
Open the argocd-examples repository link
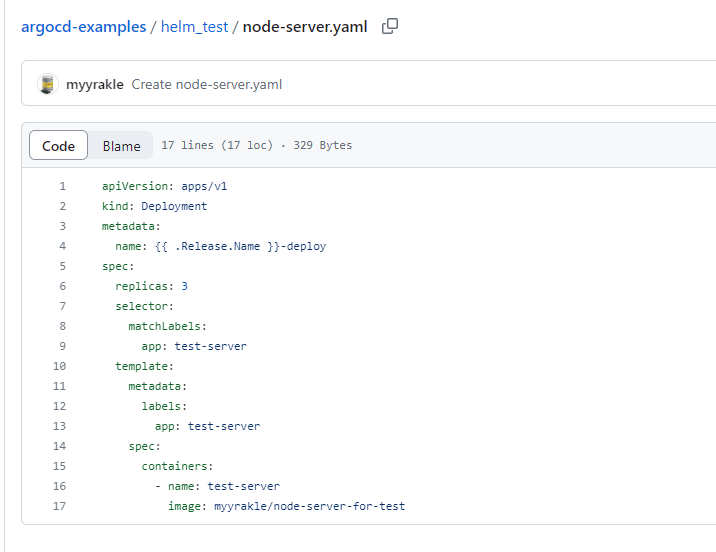[x=84, y=27]
